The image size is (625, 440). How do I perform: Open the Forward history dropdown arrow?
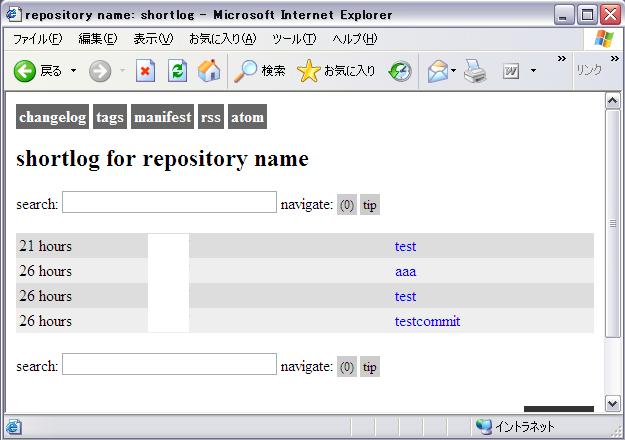(x=123, y=71)
